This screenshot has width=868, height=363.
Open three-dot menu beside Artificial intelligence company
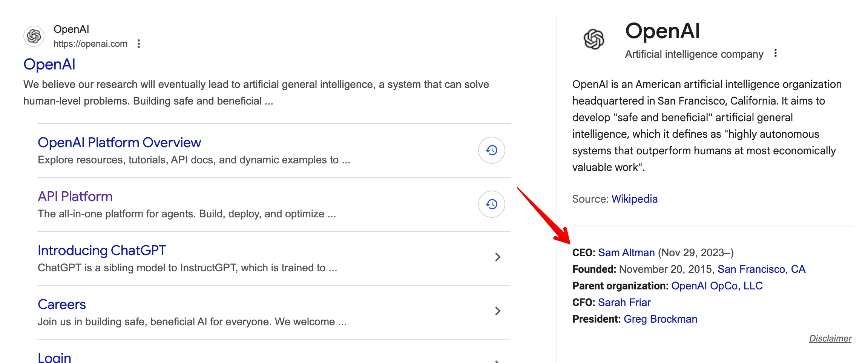coord(775,53)
